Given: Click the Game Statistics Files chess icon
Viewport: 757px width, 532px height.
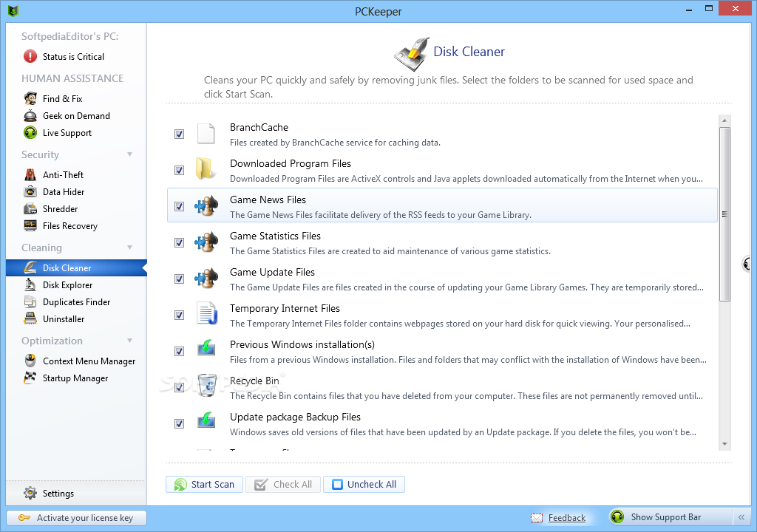Looking at the screenshot, I should pos(206,242).
